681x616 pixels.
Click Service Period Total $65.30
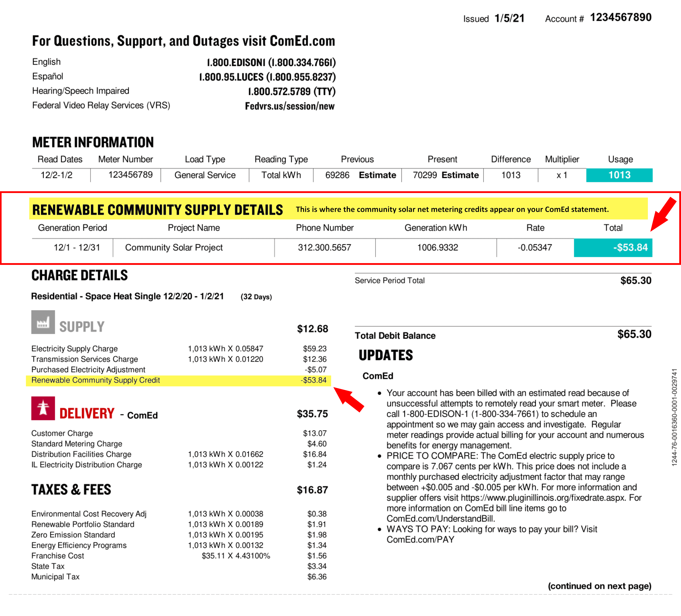click(x=636, y=280)
